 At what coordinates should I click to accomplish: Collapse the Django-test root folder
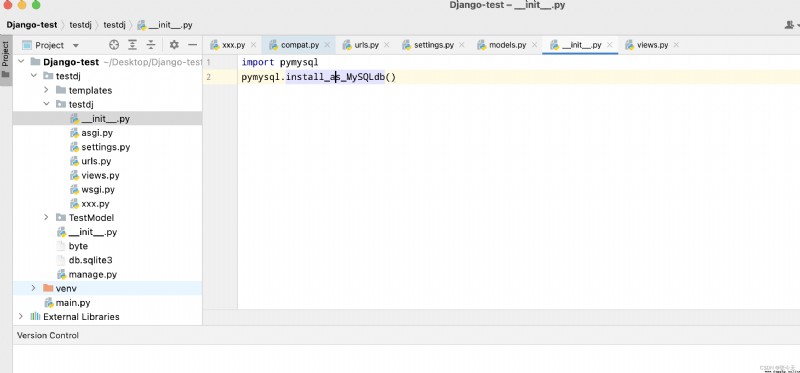coord(21,62)
